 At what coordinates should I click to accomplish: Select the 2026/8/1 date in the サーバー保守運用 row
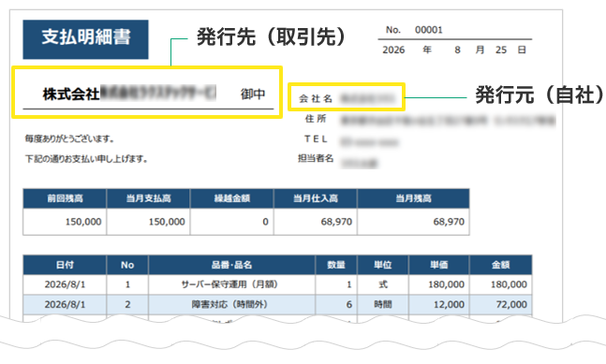(x=65, y=284)
